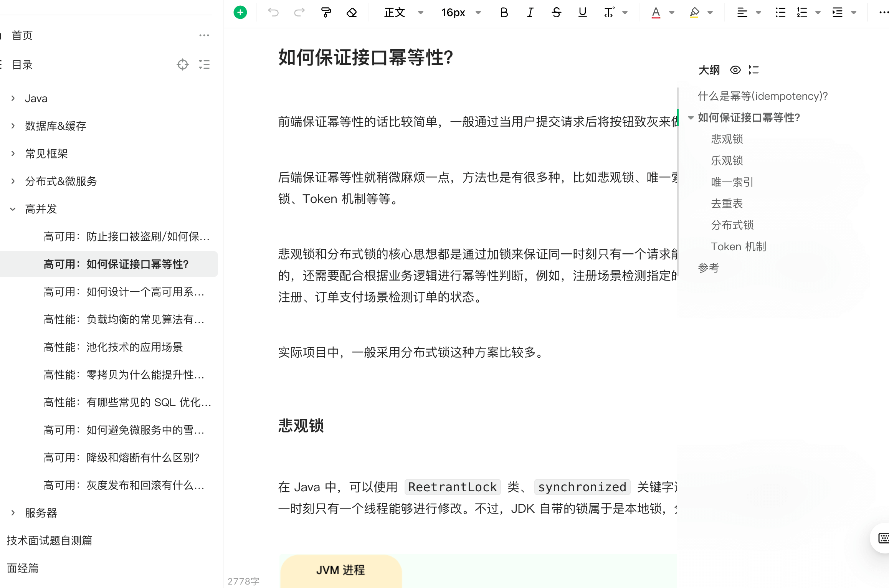Toggle bold formatting
Image resolution: width=889 pixels, height=588 pixels.
click(x=504, y=13)
